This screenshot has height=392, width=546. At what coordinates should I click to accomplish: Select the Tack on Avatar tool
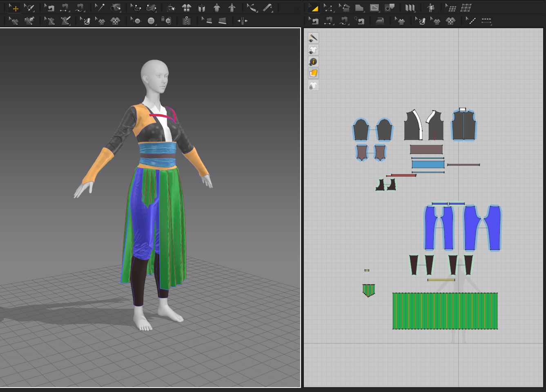point(116,8)
